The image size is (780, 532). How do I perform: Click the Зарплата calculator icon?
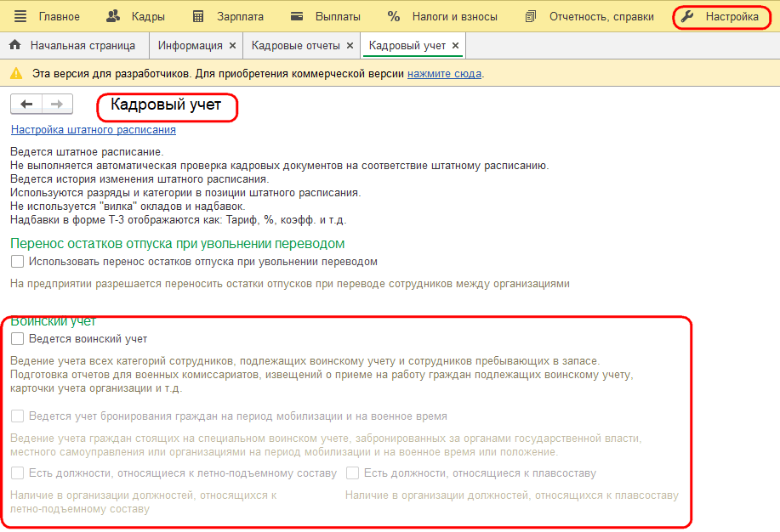click(x=198, y=16)
